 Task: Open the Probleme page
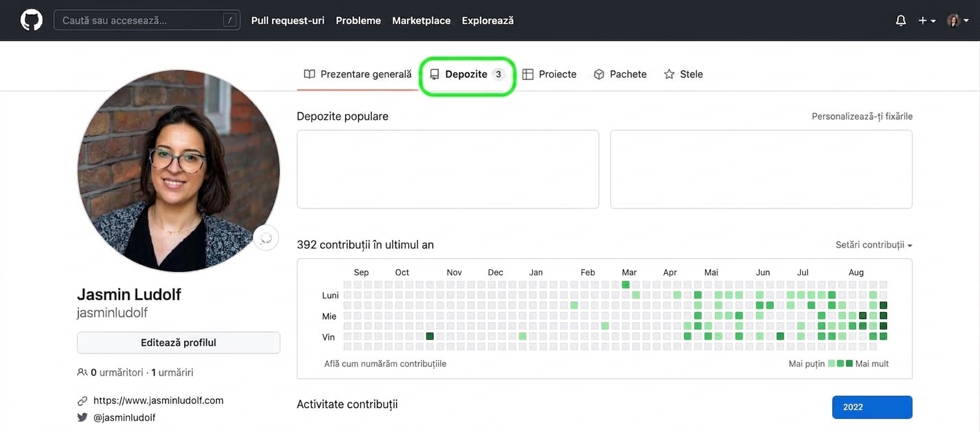(x=358, y=21)
